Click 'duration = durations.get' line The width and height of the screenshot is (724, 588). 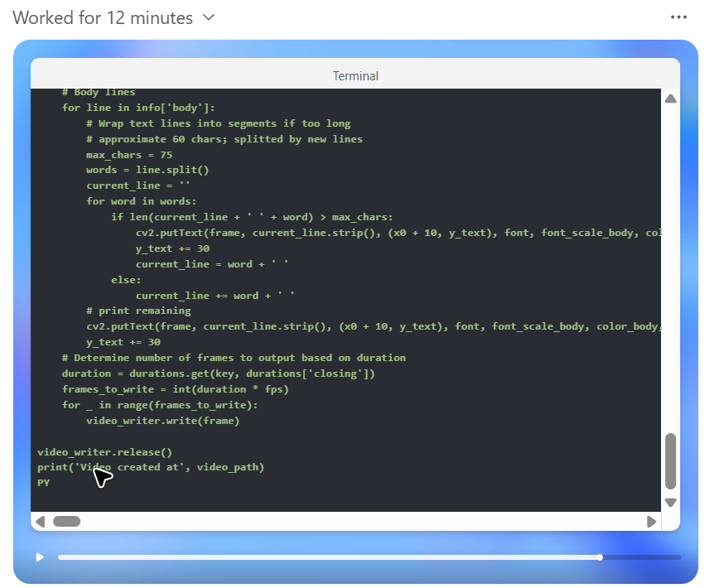click(218, 374)
